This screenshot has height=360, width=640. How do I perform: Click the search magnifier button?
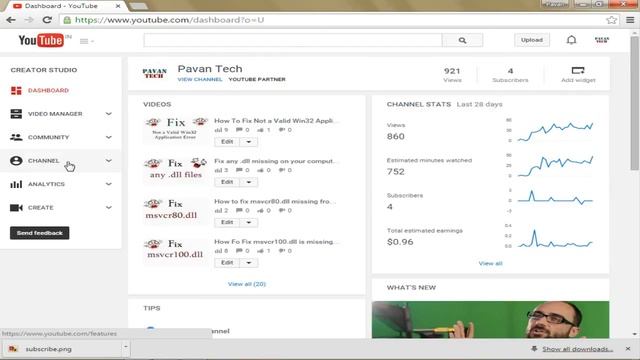tap(462, 40)
